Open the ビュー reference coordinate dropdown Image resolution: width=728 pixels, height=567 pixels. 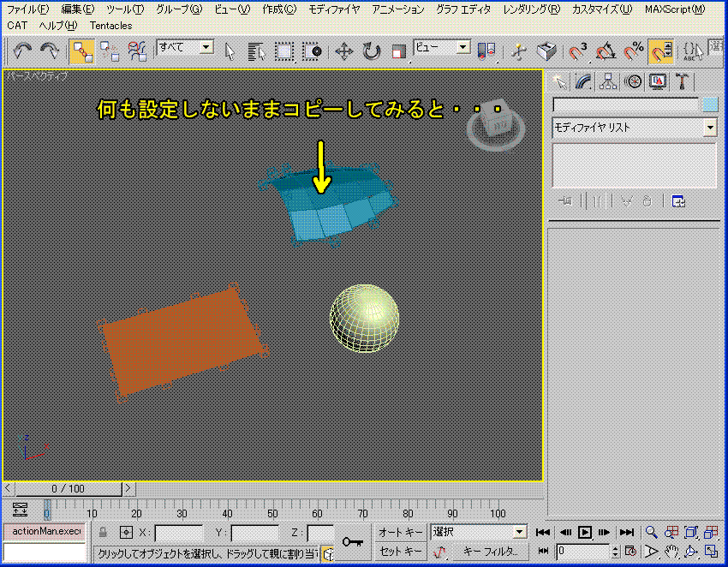pos(442,47)
